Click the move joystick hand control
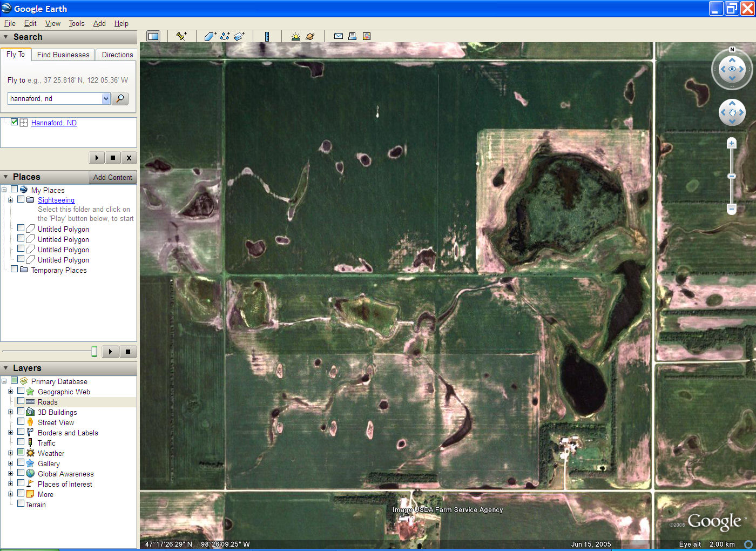 pyautogui.click(x=732, y=112)
